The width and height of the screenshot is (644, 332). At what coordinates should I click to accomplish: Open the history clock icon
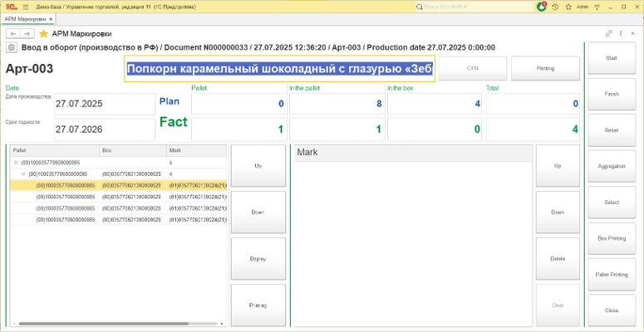click(555, 7)
